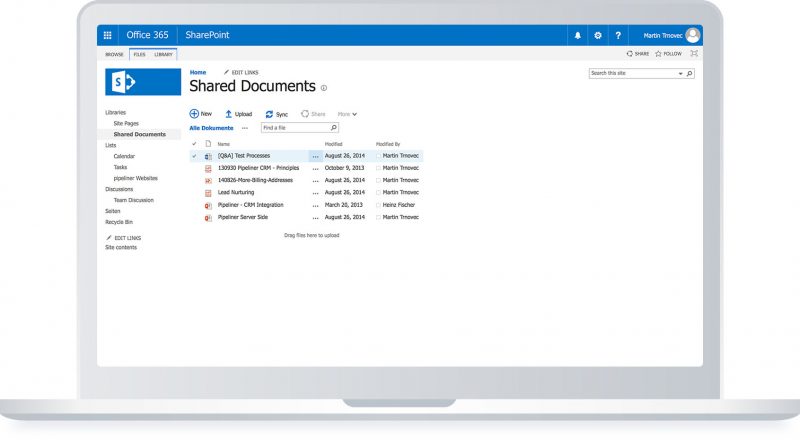
Task: Open the Home breadcrumb link
Action: tap(198, 72)
